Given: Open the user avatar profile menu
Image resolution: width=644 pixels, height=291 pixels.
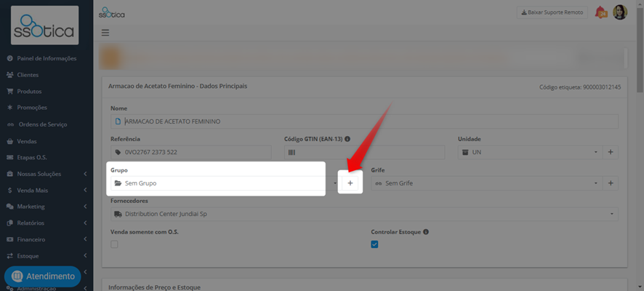Looking at the screenshot, I should point(620,12).
